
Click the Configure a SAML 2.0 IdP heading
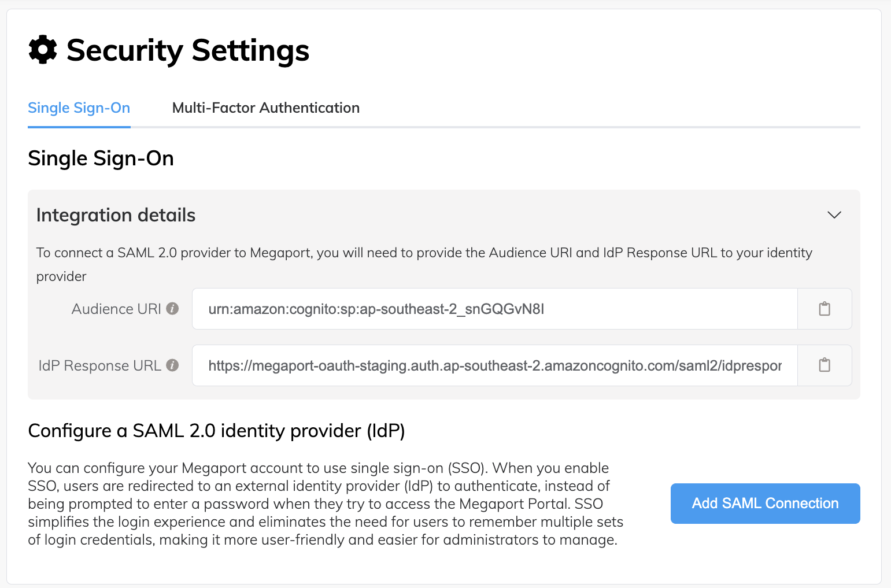216,430
